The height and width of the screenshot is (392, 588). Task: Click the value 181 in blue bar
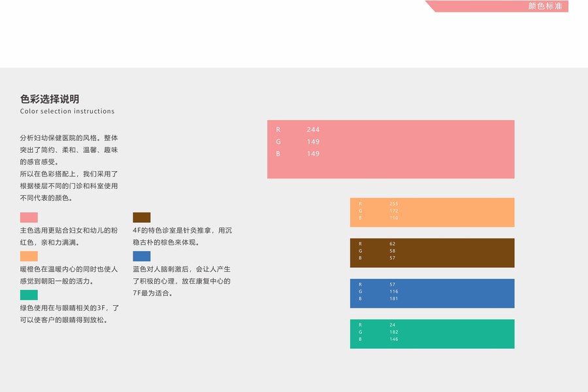tap(393, 299)
